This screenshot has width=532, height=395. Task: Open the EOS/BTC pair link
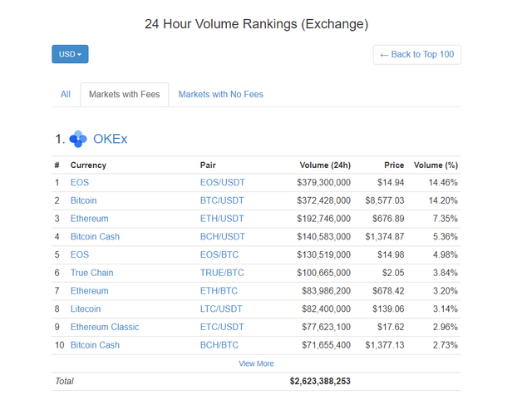[219, 254]
